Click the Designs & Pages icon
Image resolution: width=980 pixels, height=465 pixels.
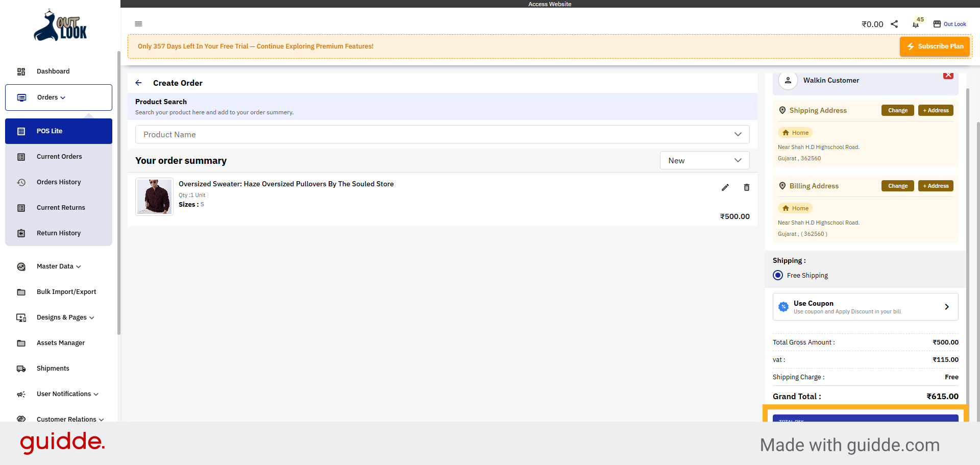(x=21, y=317)
